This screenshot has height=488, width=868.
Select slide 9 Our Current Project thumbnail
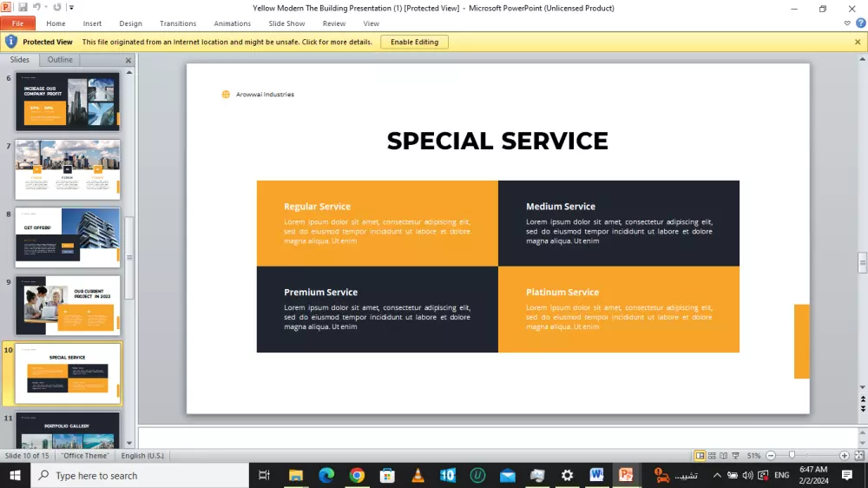[x=68, y=305]
